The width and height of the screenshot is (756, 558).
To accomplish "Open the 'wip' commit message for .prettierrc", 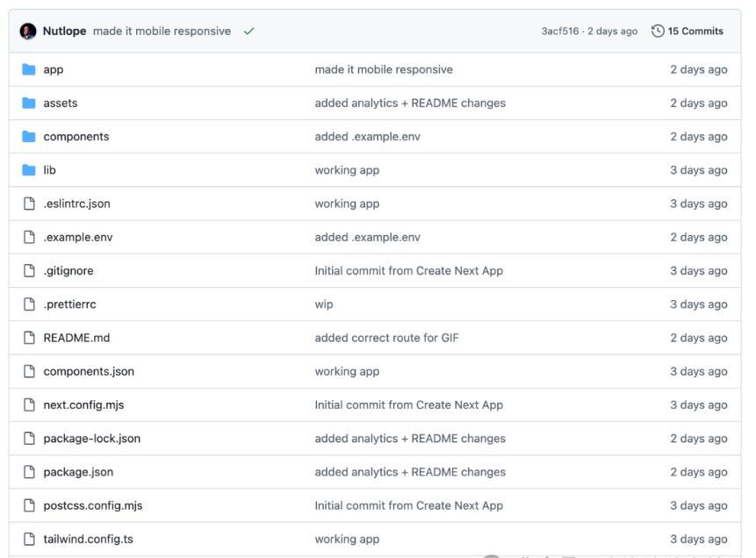I will 324,304.
